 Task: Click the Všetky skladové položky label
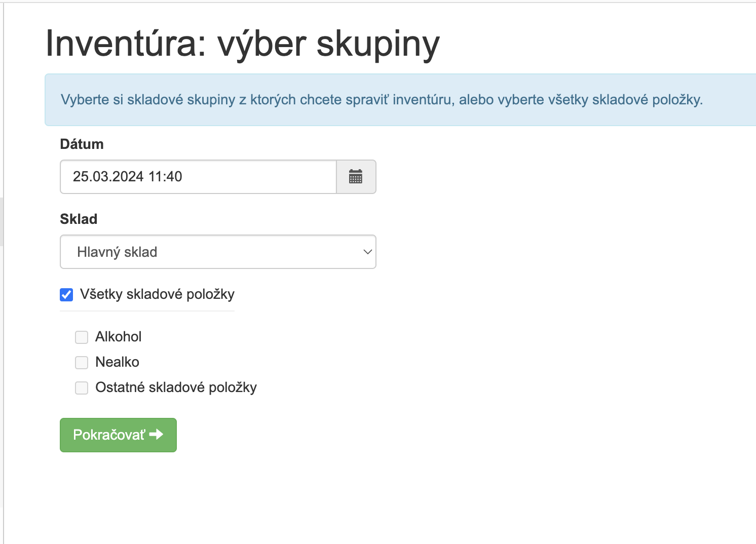[157, 294]
